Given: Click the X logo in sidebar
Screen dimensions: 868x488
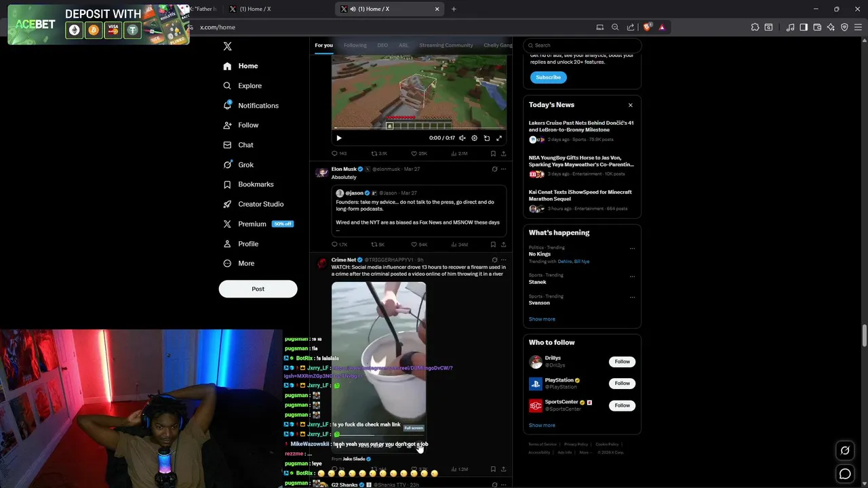Looking at the screenshot, I should point(227,46).
